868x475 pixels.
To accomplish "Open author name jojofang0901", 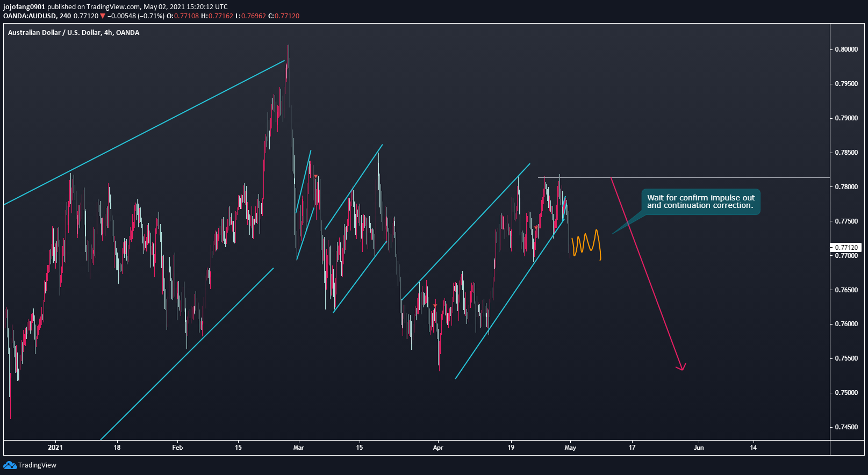I will pyautogui.click(x=24, y=7).
